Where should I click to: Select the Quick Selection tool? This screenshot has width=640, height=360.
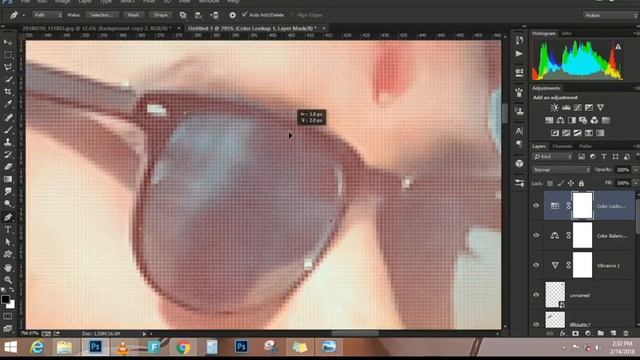click(8, 80)
